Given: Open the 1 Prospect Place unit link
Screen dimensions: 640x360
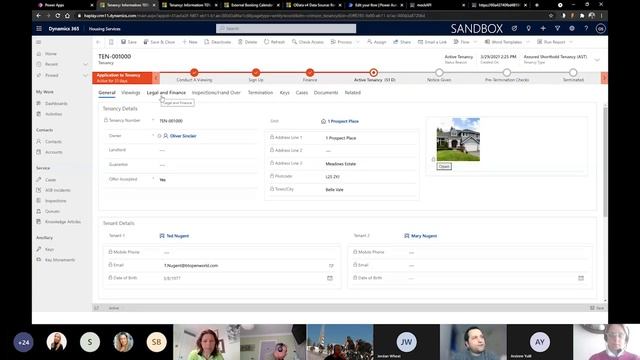Looking at the screenshot, I should pos(343,121).
